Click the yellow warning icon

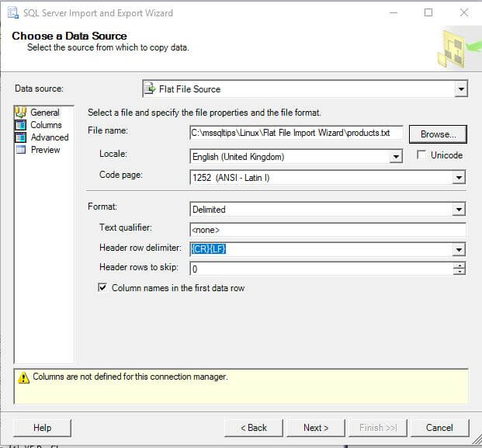click(x=23, y=377)
